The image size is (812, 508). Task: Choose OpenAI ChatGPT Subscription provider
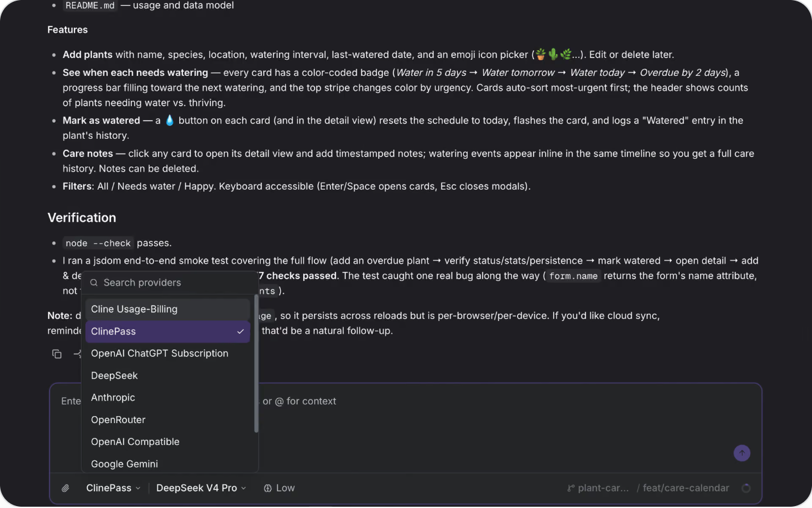(x=168, y=353)
